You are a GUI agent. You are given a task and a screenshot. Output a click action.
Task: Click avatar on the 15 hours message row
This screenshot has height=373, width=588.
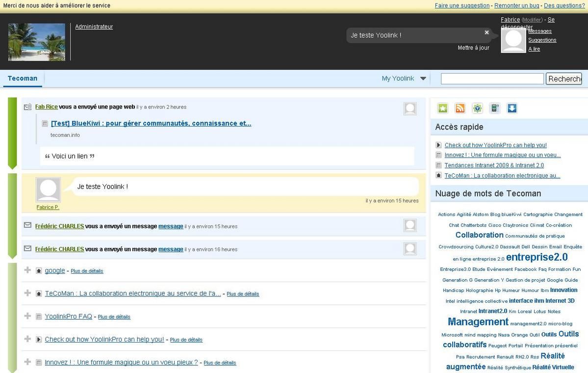click(410, 226)
